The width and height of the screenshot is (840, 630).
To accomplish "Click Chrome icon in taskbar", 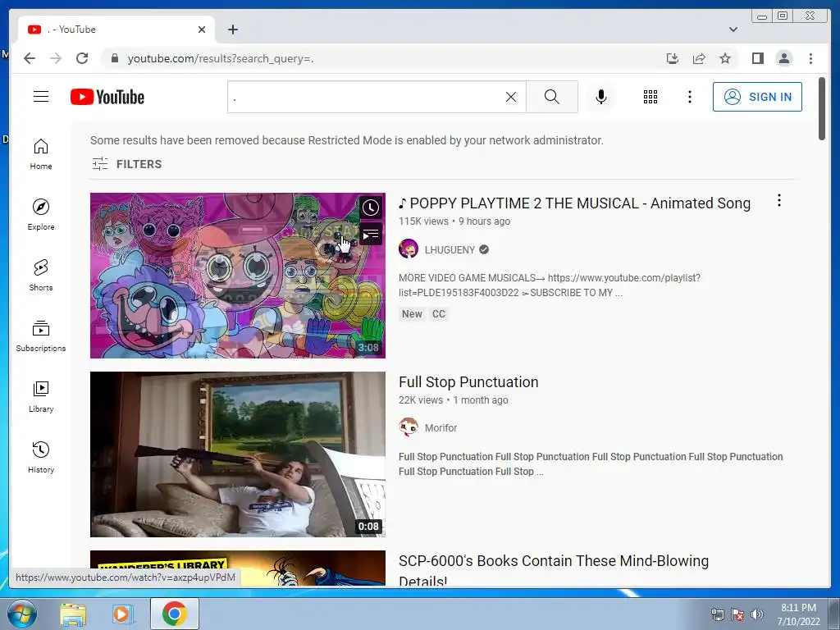I will (x=175, y=614).
